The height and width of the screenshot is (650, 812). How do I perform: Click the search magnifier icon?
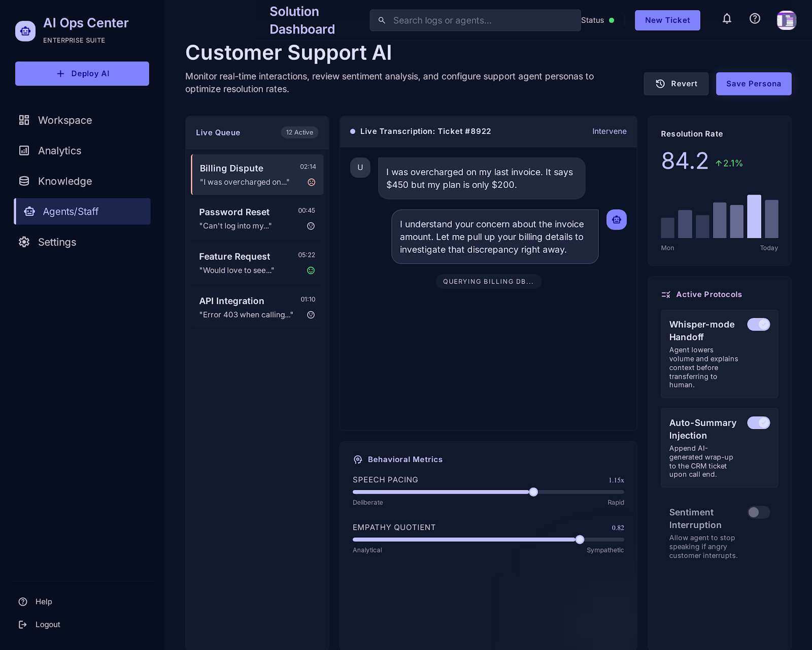(x=382, y=20)
